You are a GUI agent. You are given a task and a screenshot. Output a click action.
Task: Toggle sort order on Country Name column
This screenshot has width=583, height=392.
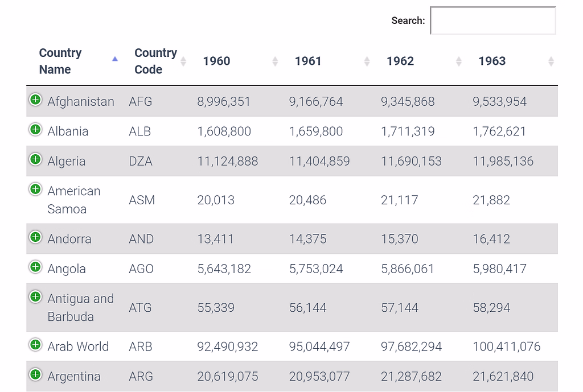pos(114,59)
